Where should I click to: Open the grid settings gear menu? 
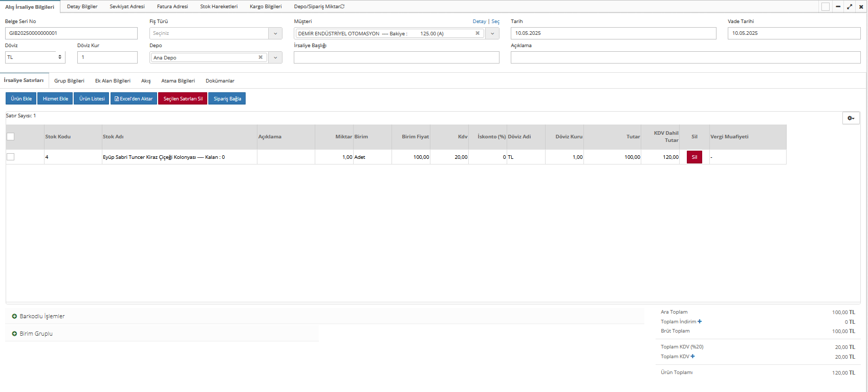pos(851,118)
